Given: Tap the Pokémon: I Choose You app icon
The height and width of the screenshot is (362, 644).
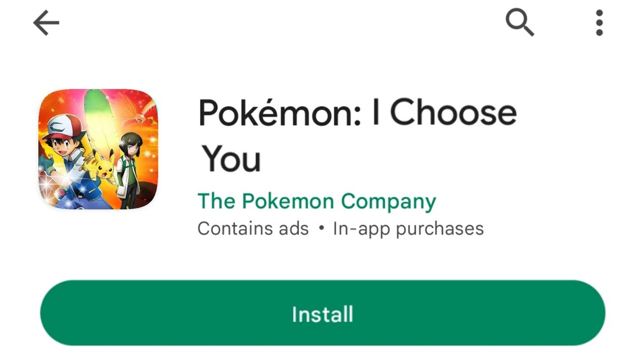Looking at the screenshot, I should point(98,149).
